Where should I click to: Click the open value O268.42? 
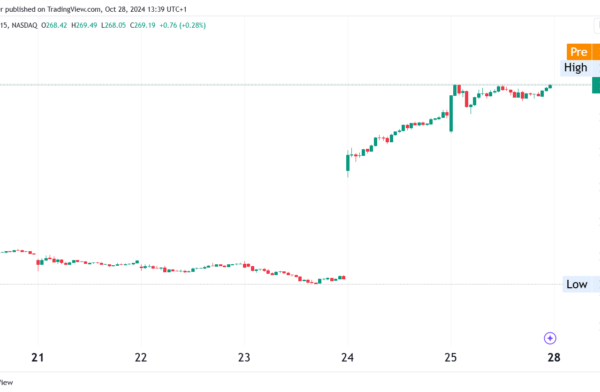pyautogui.click(x=54, y=25)
